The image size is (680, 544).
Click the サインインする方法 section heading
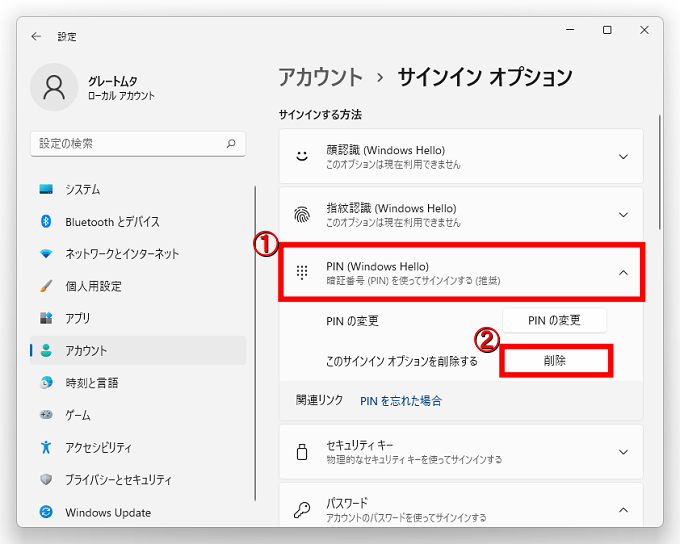(320, 115)
